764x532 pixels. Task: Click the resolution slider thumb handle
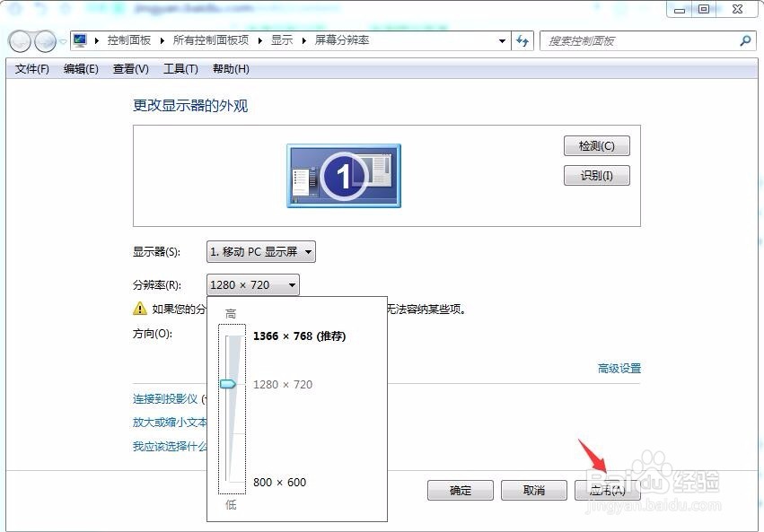[228, 384]
